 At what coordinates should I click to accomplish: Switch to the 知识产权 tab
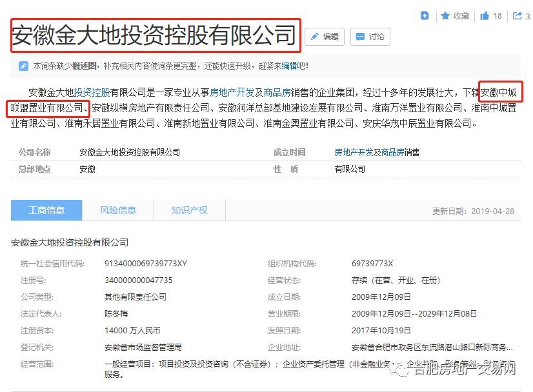[x=189, y=210]
